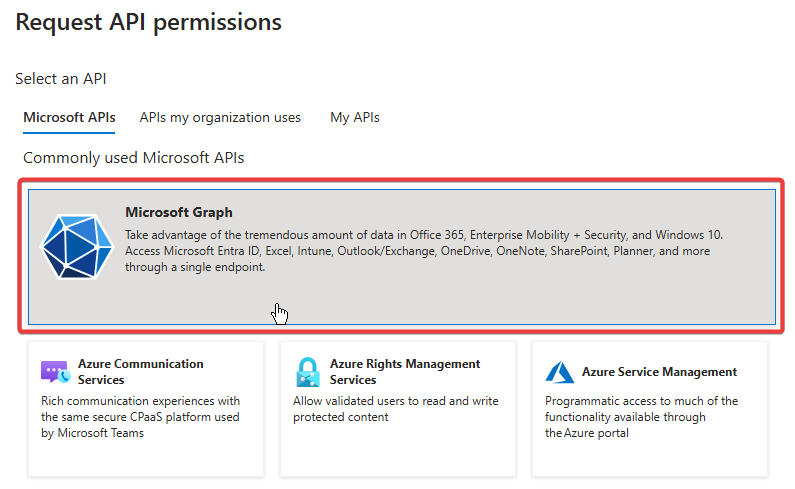Pick Azure Service Management card title

[659, 372]
